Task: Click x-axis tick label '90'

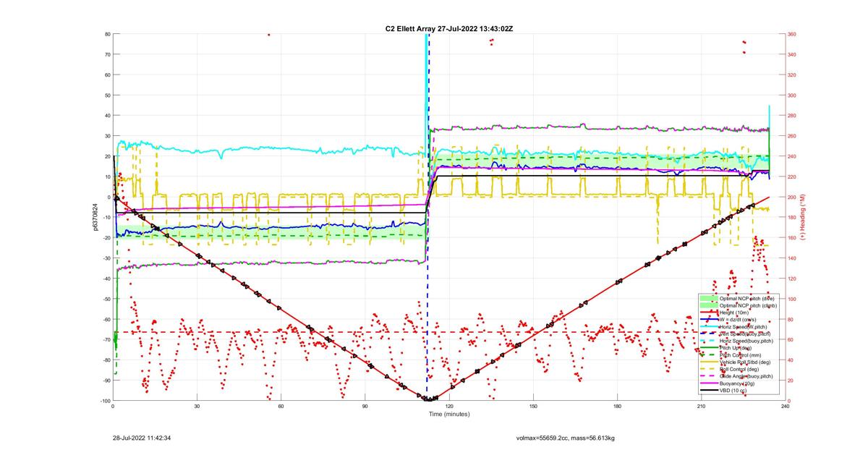Action: pos(365,407)
